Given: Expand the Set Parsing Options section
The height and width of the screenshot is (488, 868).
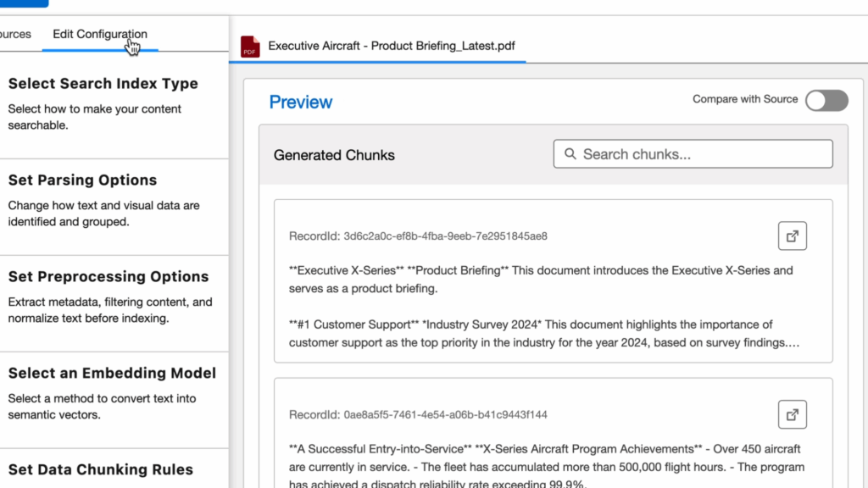Looking at the screenshot, I should pyautogui.click(x=82, y=180).
